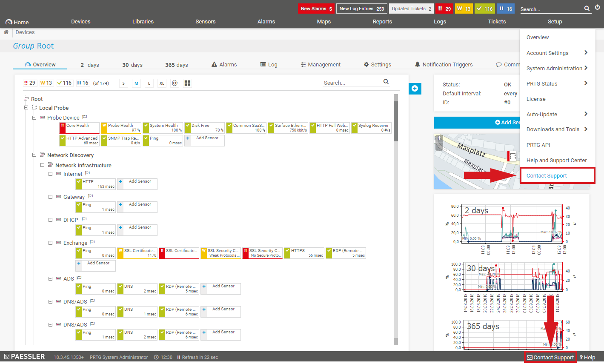Collapse the Exchange device node
This screenshot has height=364, width=604.
point(50,243)
